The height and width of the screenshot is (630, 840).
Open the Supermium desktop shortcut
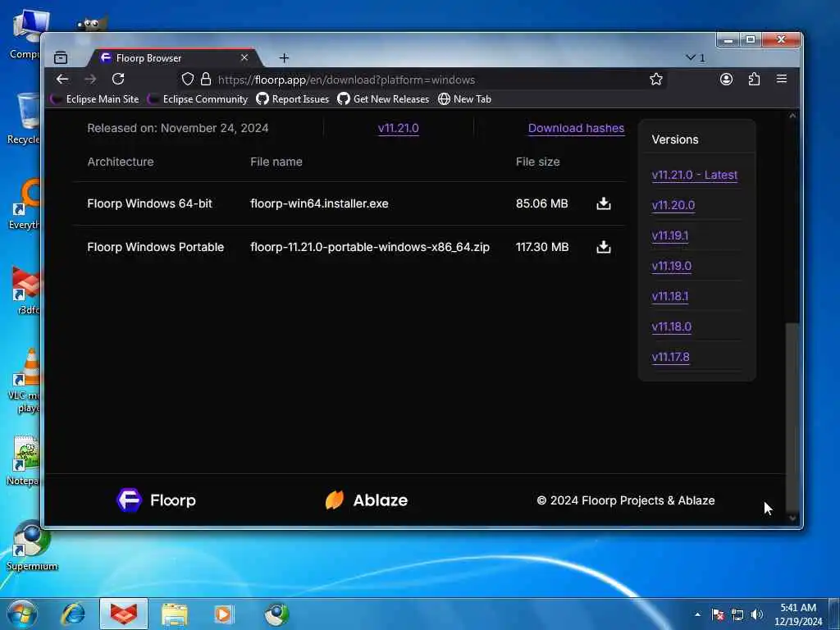31,546
